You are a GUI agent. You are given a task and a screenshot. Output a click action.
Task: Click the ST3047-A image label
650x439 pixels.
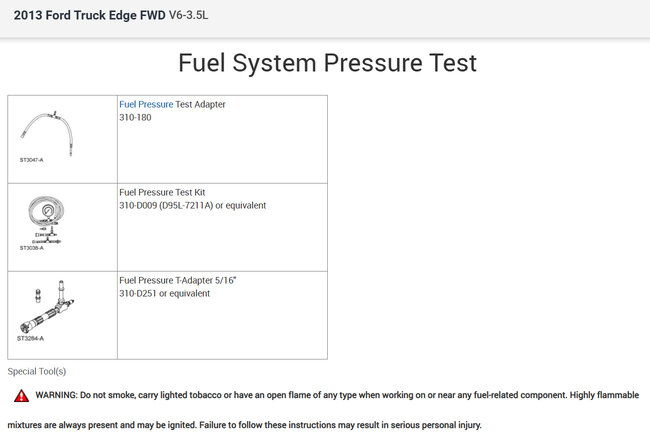point(31,160)
